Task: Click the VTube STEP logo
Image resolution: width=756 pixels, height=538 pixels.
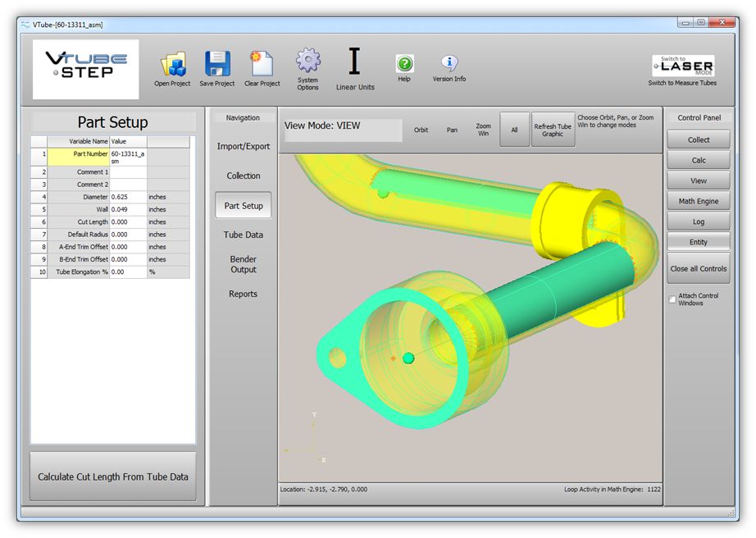Action: pyautogui.click(x=87, y=70)
